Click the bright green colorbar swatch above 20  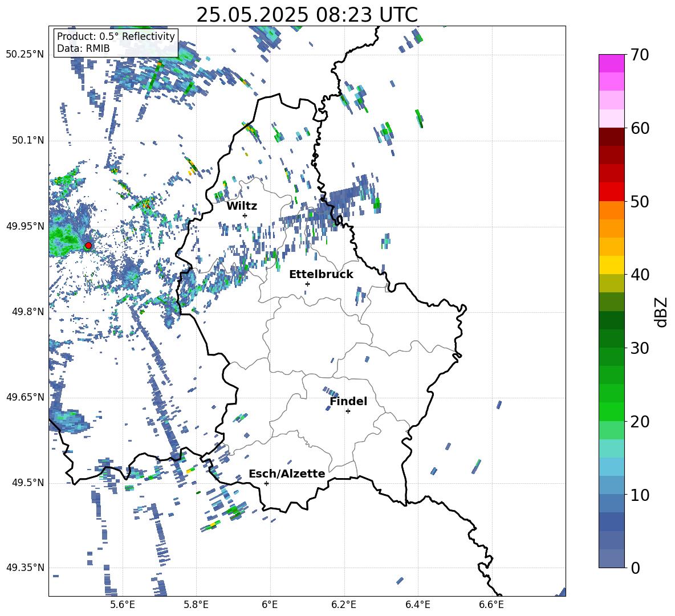[x=611, y=411]
